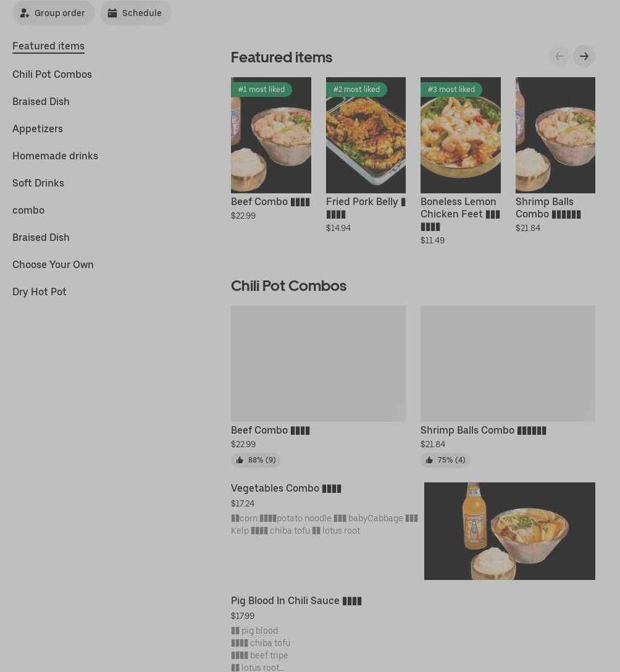Click the Pig Blood In Chili Sauce title
The image size is (620, 672).
click(x=296, y=600)
